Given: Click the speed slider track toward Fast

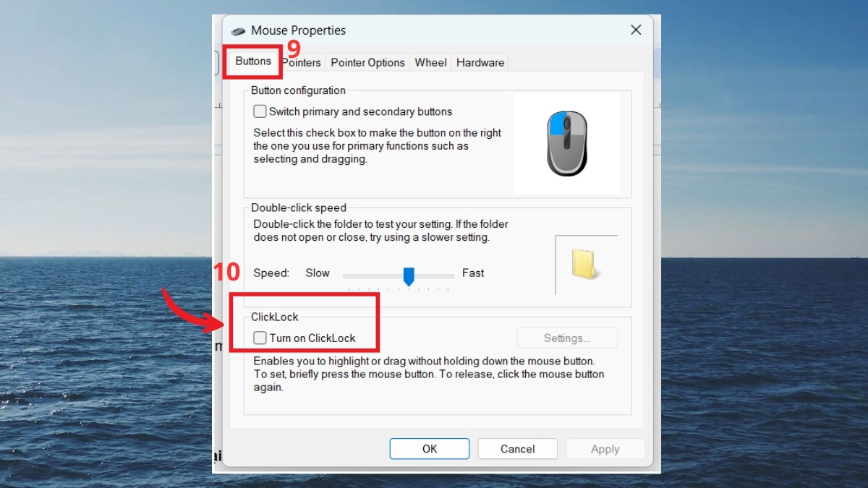Looking at the screenshot, I should pyautogui.click(x=435, y=275).
